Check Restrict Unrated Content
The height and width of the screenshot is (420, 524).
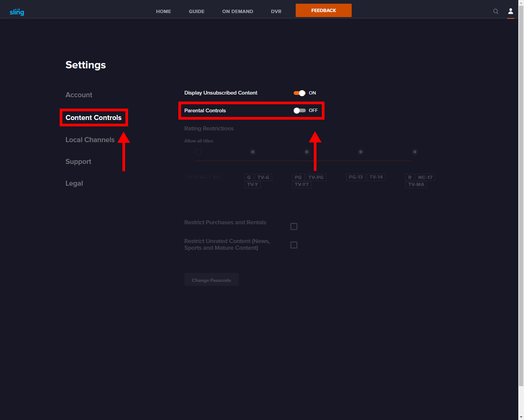pyautogui.click(x=294, y=245)
